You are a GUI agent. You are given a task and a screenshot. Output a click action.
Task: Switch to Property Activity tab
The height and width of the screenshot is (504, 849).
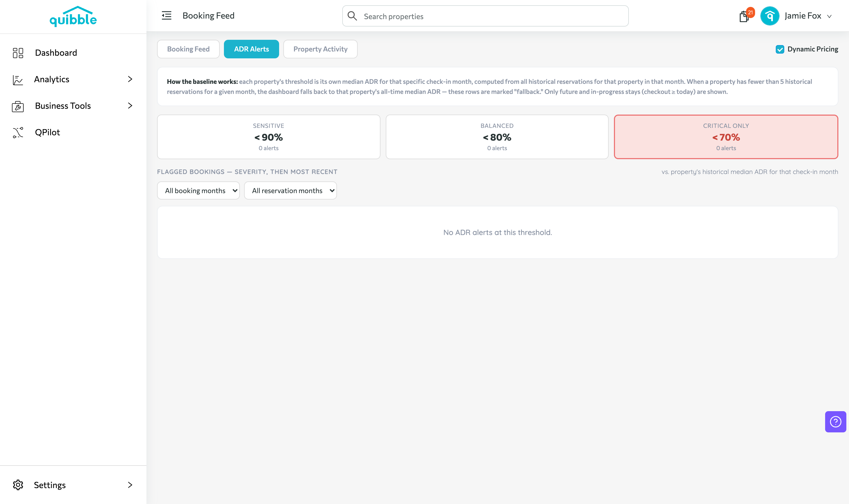click(x=320, y=49)
